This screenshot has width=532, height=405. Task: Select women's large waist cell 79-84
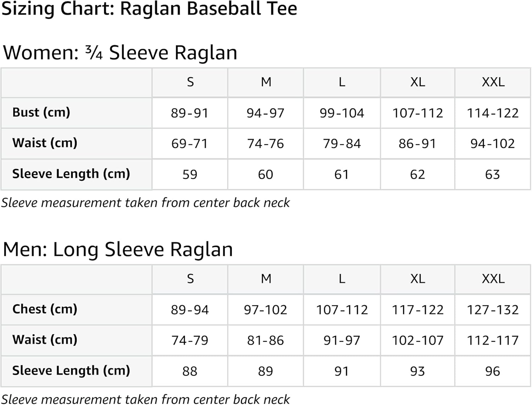point(342,144)
